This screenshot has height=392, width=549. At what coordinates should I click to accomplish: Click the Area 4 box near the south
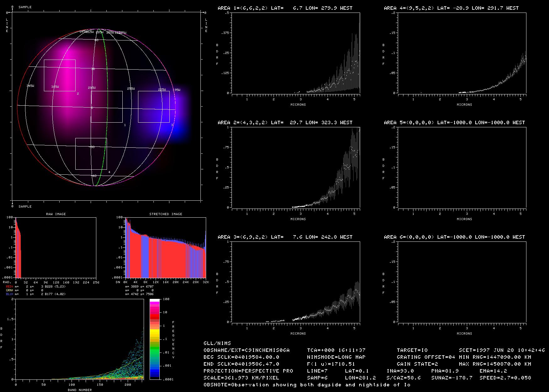click(91, 154)
